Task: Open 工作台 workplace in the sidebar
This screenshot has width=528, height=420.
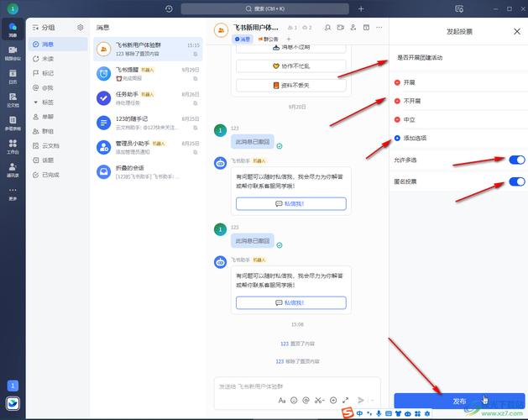Action: pyautogui.click(x=13, y=146)
